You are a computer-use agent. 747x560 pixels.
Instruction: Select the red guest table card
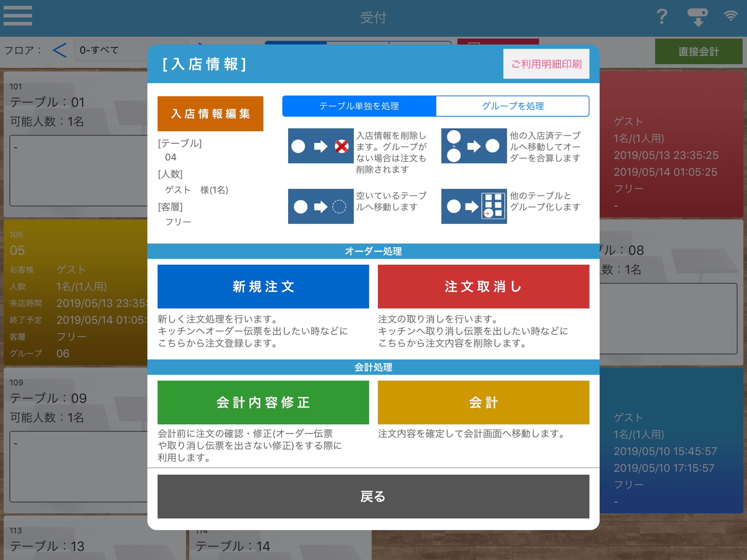671,144
